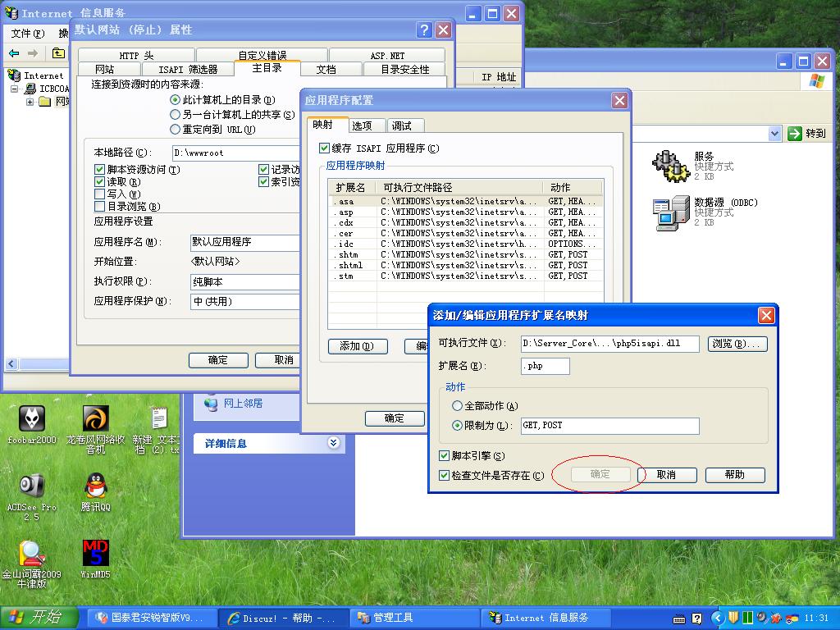Select the .asp row in mapping list
The width and height of the screenshot is (840, 630).
coord(465,212)
